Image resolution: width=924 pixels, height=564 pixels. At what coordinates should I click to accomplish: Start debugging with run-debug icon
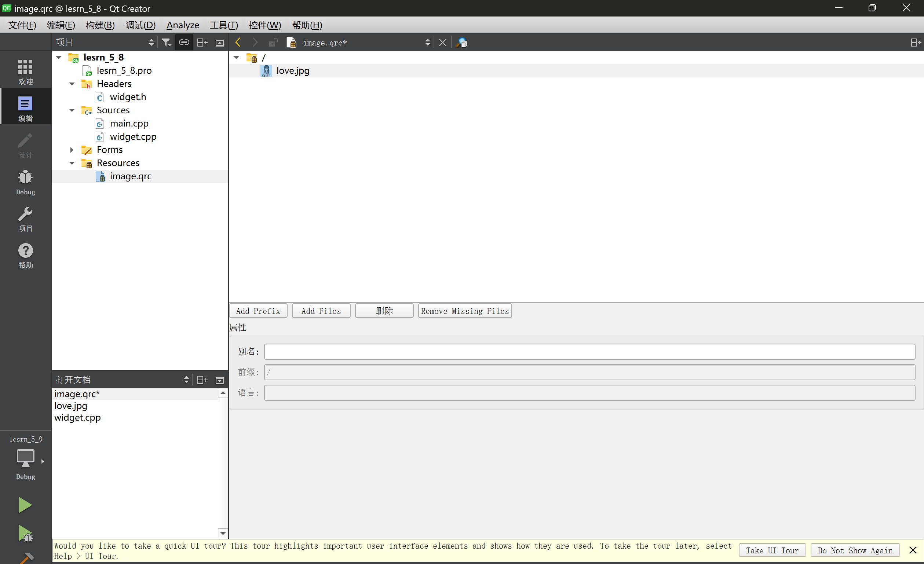(25, 533)
